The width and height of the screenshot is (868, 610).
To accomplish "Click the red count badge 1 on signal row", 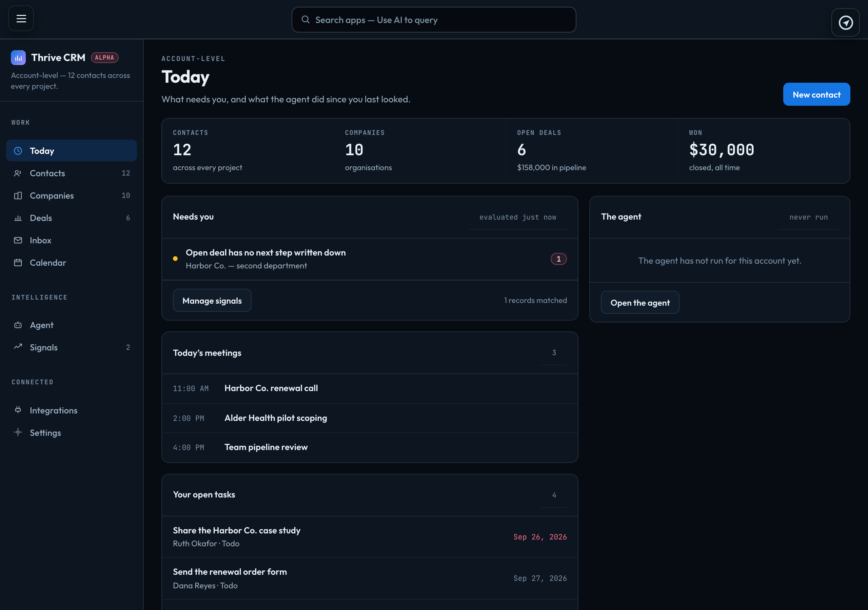I will click(x=558, y=259).
